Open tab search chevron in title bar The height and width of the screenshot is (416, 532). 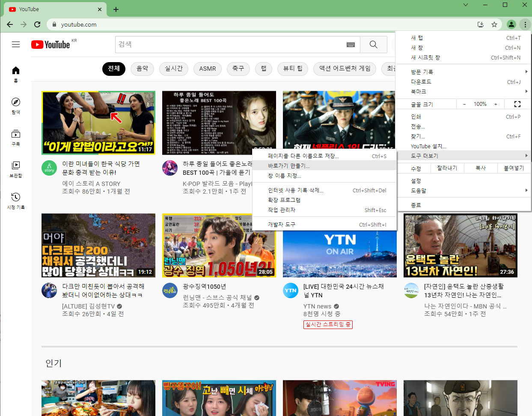[x=466, y=5]
